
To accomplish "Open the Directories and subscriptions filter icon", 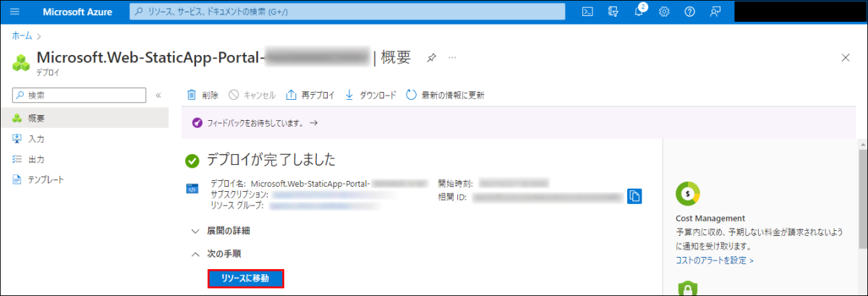I will pos(614,12).
